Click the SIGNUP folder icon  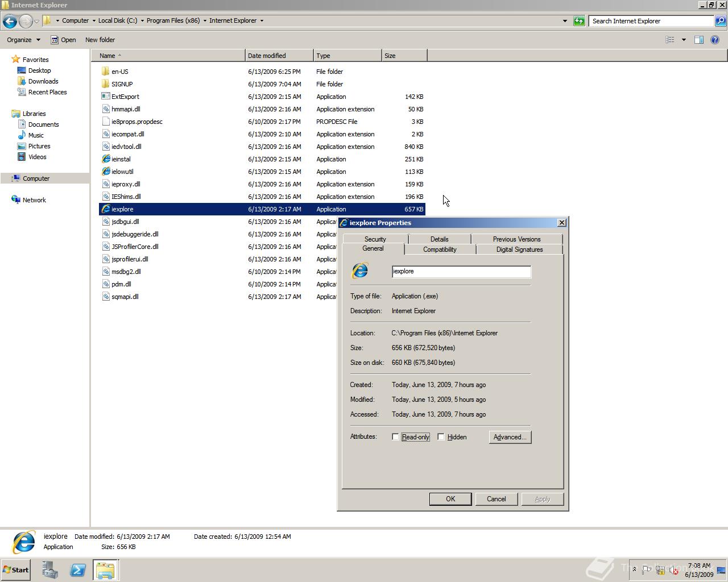105,84
